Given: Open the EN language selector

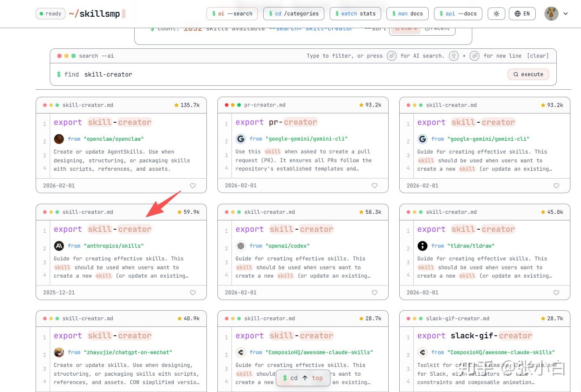Looking at the screenshot, I should (x=522, y=14).
